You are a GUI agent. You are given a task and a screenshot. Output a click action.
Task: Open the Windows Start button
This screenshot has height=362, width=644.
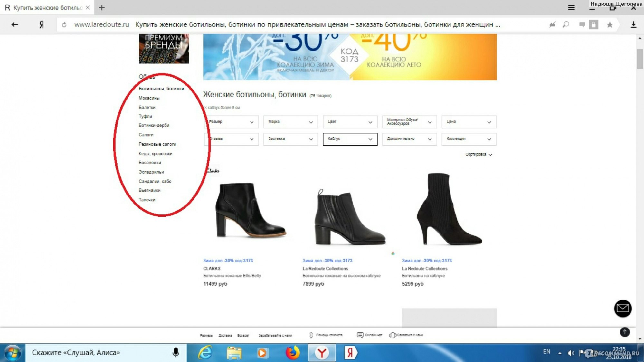pos(12,353)
